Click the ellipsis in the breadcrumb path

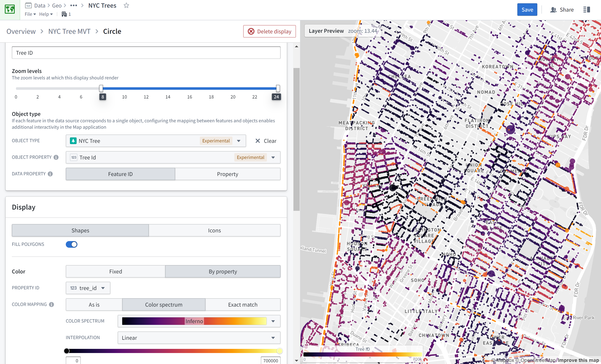point(73,5)
